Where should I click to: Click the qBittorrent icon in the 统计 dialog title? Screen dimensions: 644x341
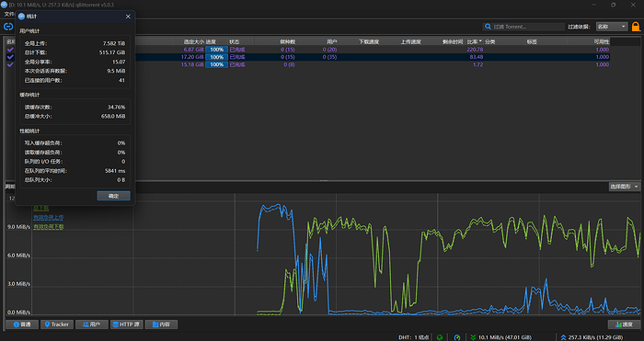coord(22,17)
